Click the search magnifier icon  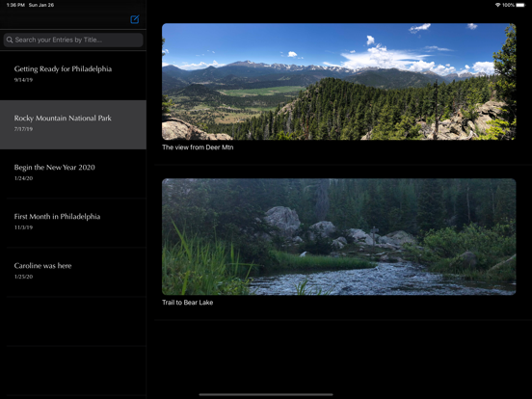pos(10,40)
